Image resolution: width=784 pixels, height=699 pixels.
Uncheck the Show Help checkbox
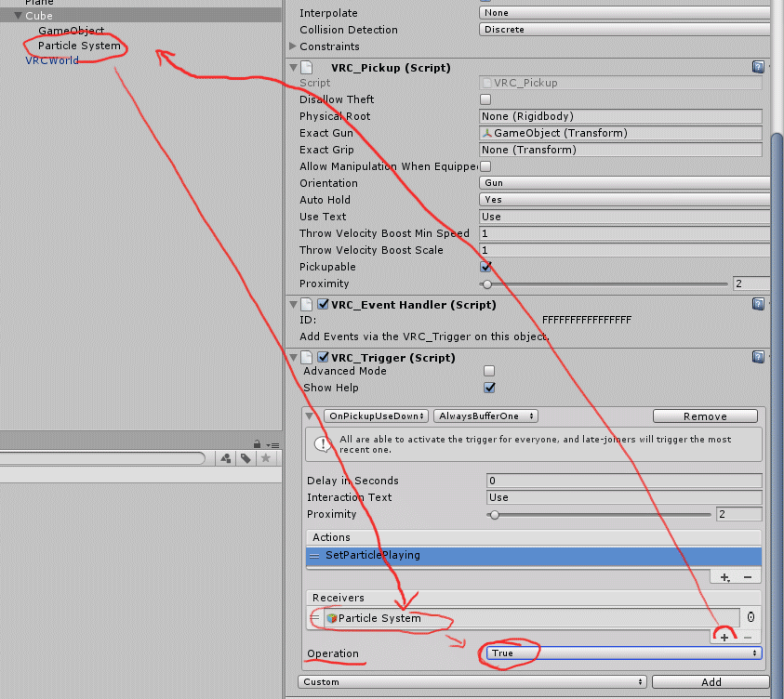pyautogui.click(x=489, y=388)
